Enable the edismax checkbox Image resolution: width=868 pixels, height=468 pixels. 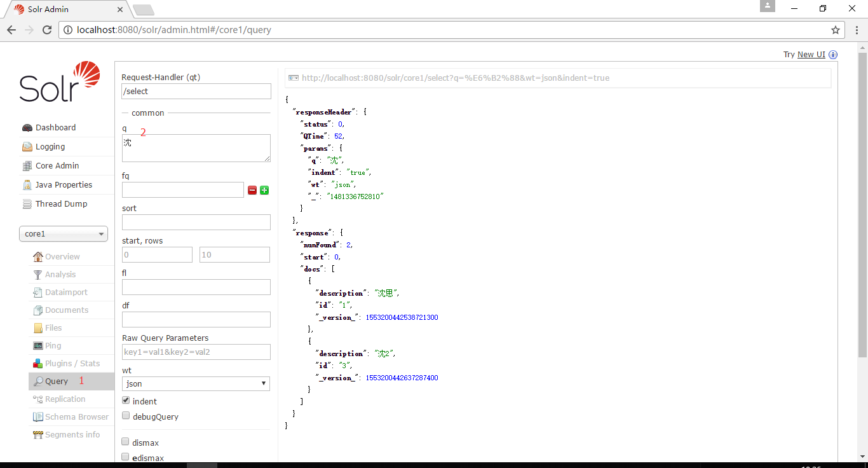126,457
